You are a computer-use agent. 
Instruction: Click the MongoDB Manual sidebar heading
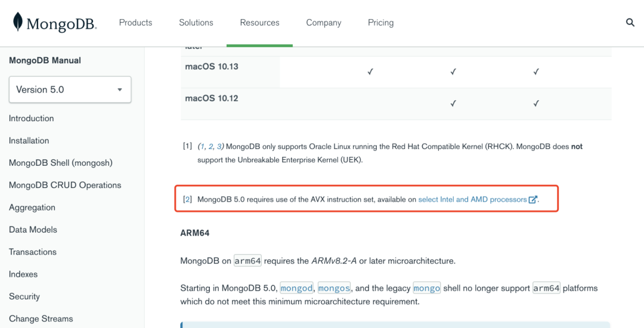45,60
